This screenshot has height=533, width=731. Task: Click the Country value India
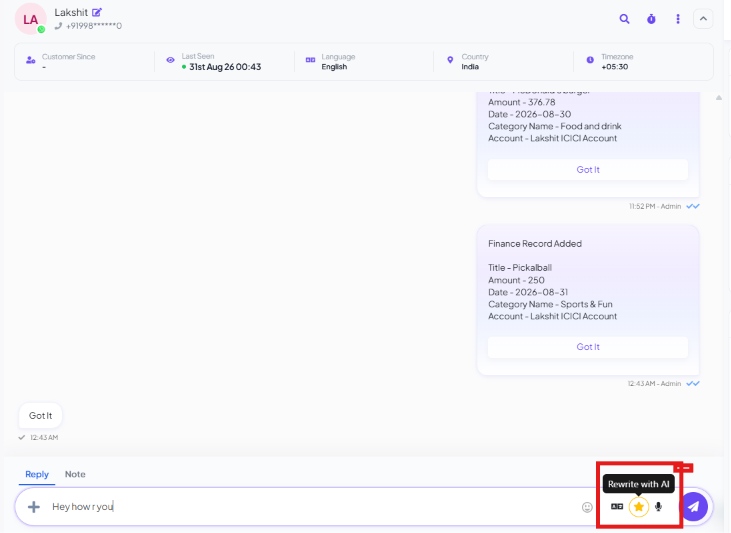pyautogui.click(x=470, y=67)
